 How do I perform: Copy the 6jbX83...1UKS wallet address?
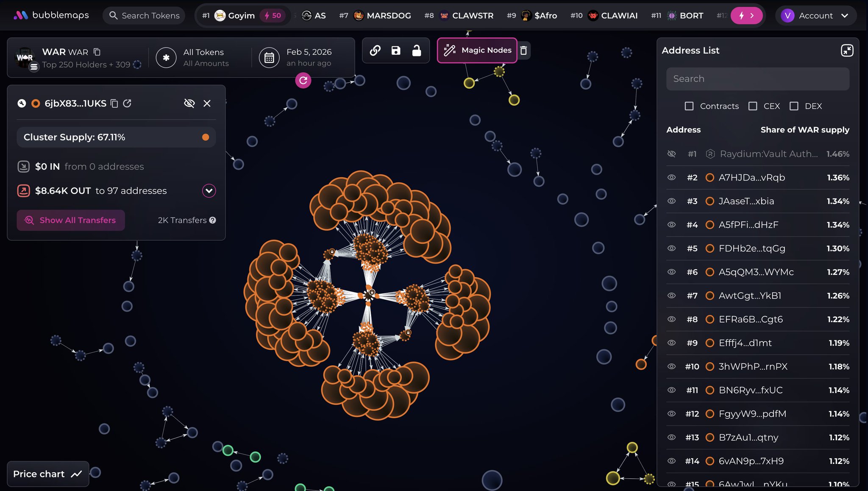114,103
